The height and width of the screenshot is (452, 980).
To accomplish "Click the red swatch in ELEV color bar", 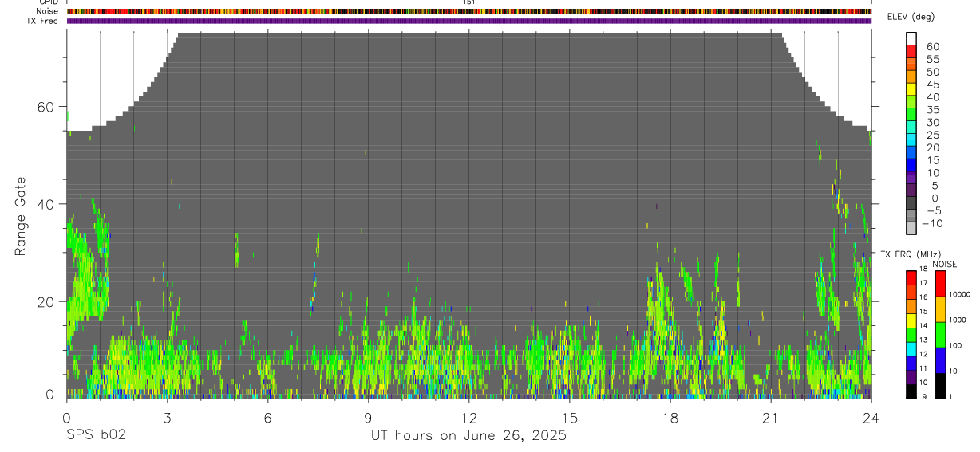I will click(x=911, y=51).
